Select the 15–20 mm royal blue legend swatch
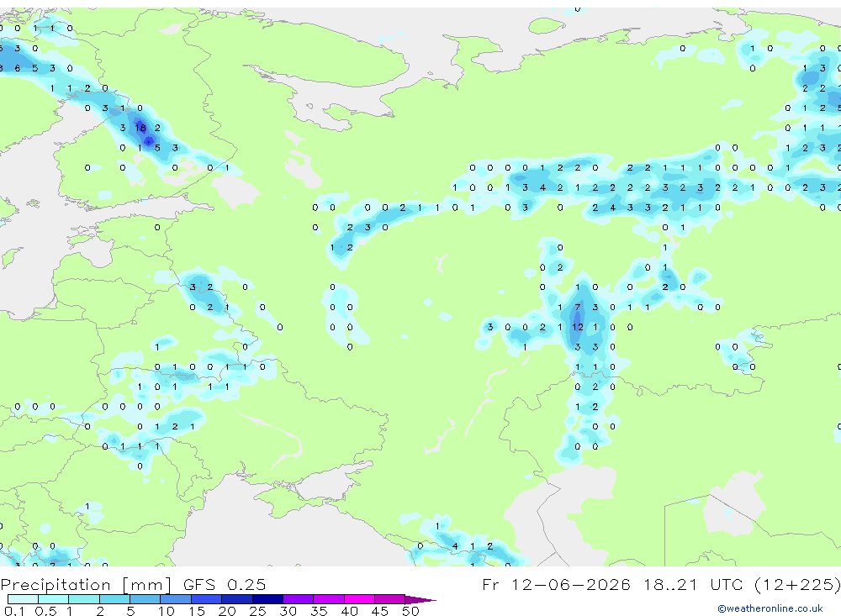Image resolution: width=841 pixels, height=616 pixels. pyautogui.click(x=206, y=599)
